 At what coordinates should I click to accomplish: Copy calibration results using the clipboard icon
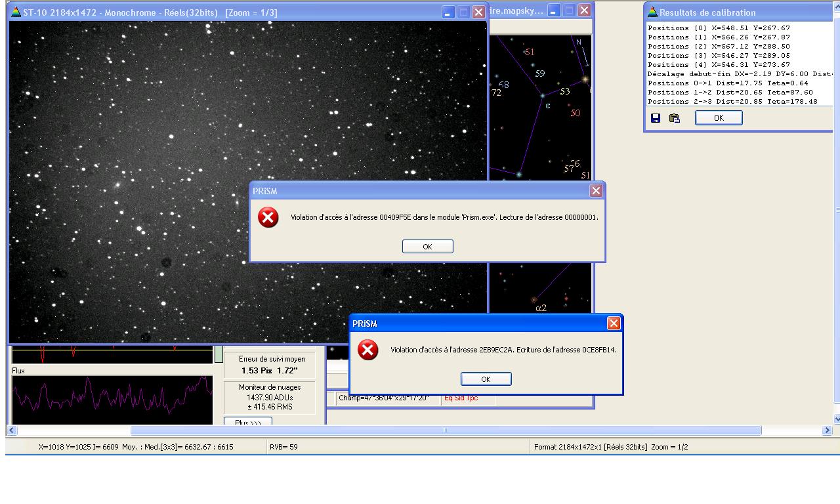(674, 118)
